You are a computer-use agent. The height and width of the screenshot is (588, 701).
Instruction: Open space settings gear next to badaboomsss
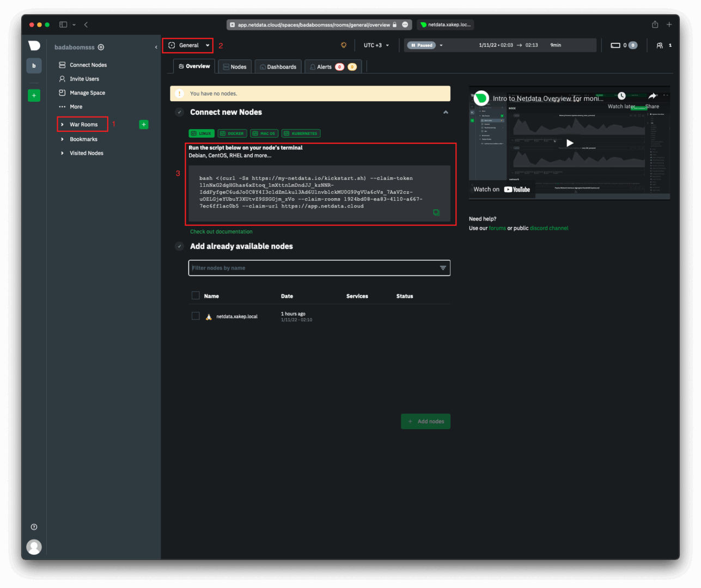pyautogui.click(x=101, y=47)
